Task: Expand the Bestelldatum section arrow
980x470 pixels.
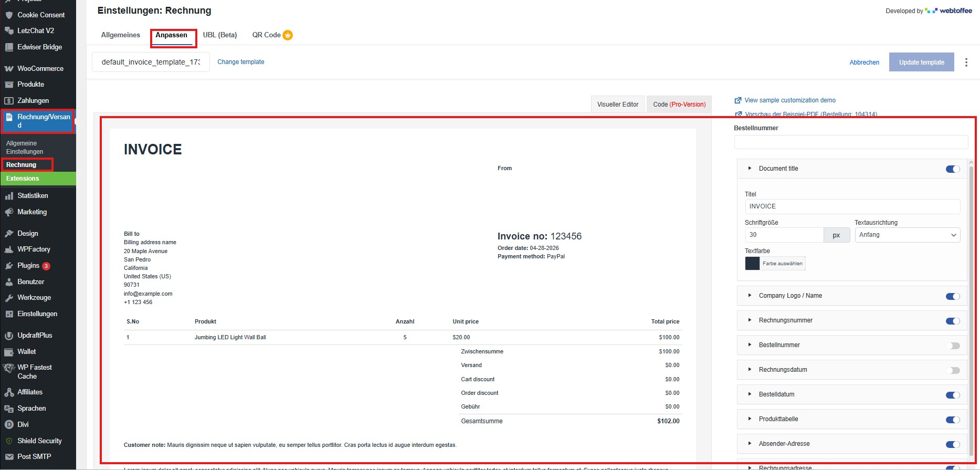Action: pos(750,394)
